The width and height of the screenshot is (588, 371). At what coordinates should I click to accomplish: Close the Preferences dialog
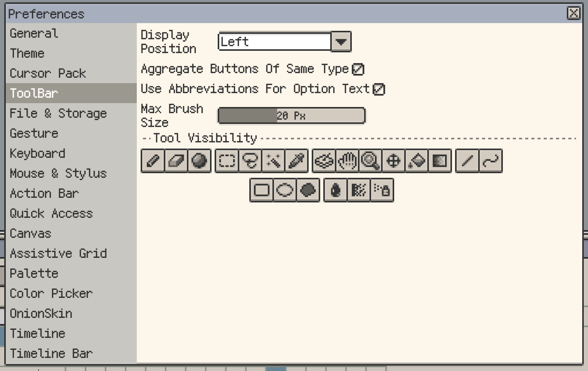pyautogui.click(x=573, y=13)
